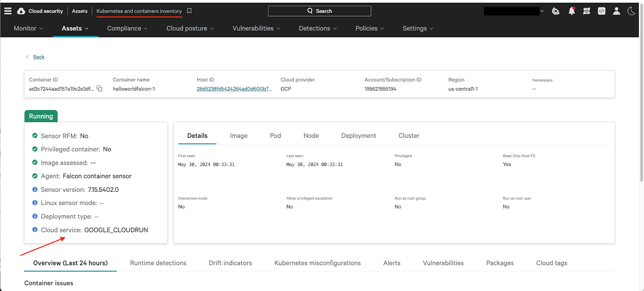
Task: Select the Read Only Root FS value Yes
Action: point(507,164)
